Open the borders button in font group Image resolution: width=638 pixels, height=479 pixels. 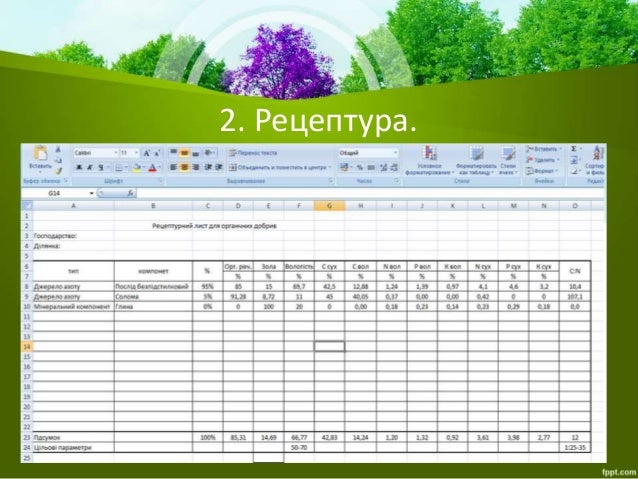(120, 168)
